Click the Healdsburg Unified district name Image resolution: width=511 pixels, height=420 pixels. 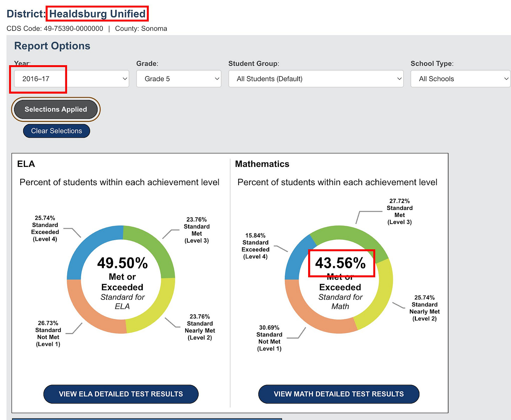(x=97, y=14)
